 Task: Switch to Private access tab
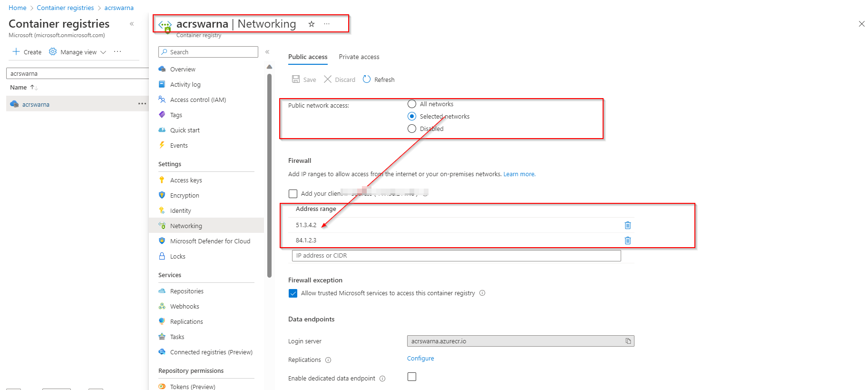(359, 57)
